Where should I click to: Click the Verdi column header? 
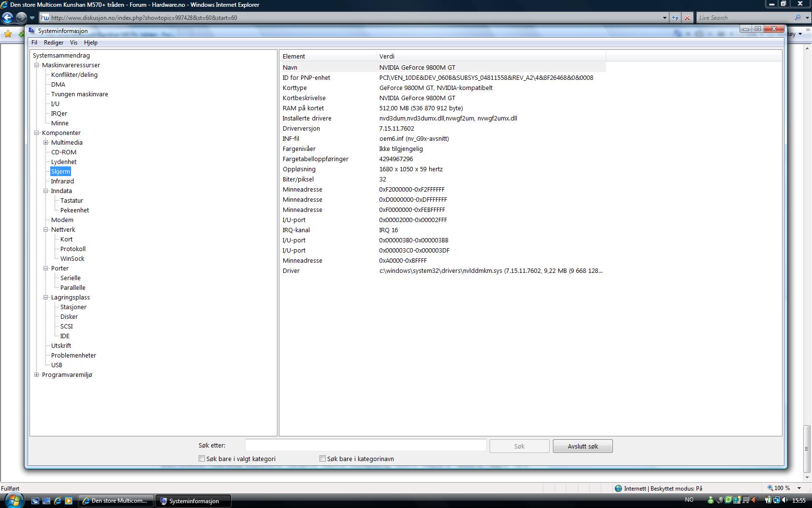click(x=491, y=56)
